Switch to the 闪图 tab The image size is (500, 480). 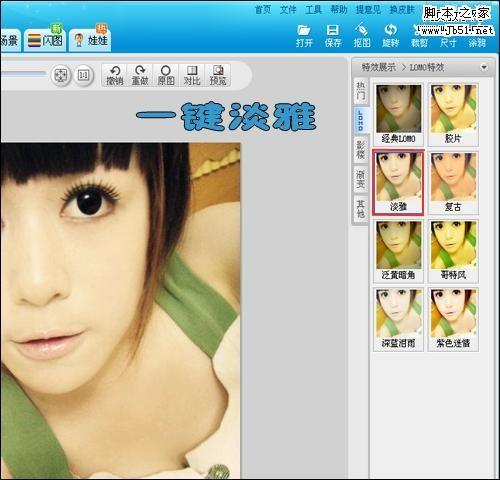45,40
